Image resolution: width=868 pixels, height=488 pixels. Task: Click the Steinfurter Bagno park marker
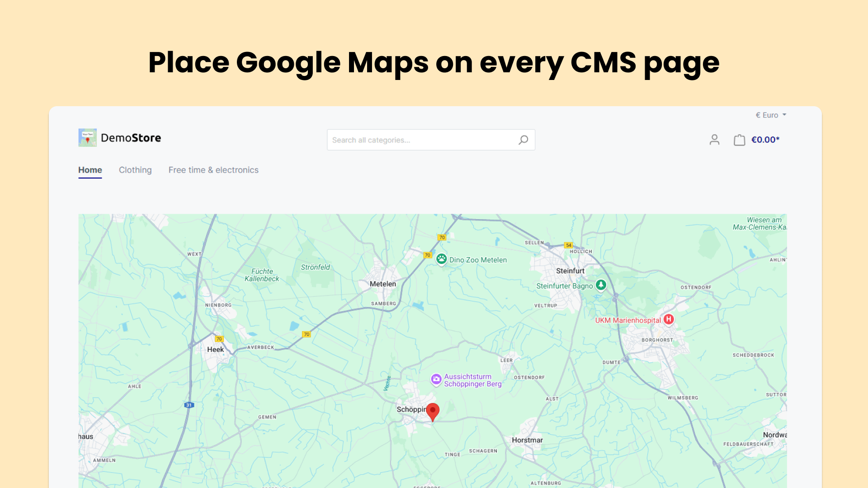pos(601,285)
